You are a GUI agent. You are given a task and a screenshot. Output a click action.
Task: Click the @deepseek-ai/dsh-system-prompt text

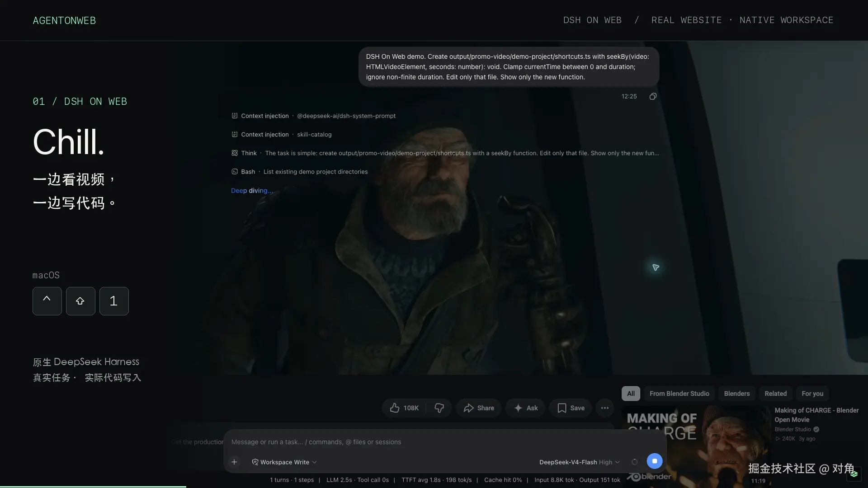(346, 116)
